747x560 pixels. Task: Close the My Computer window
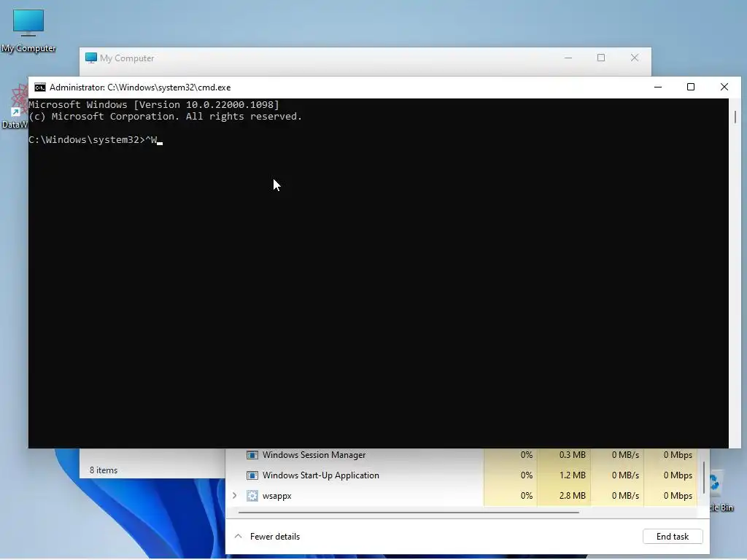point(635,58)
